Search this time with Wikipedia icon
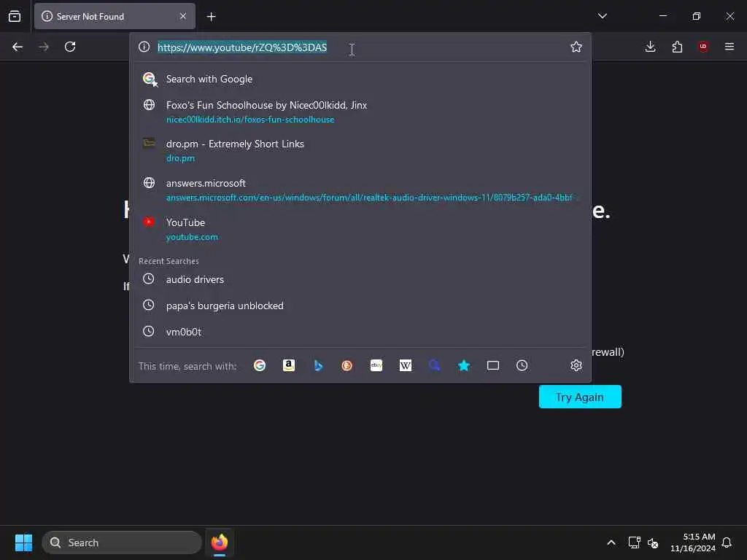The height and width of the screenshot is (560, 747). [x=406, y=366]
